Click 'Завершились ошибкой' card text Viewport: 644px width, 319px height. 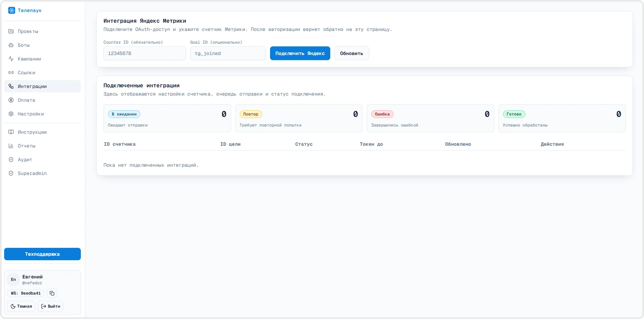coord(395,125)
